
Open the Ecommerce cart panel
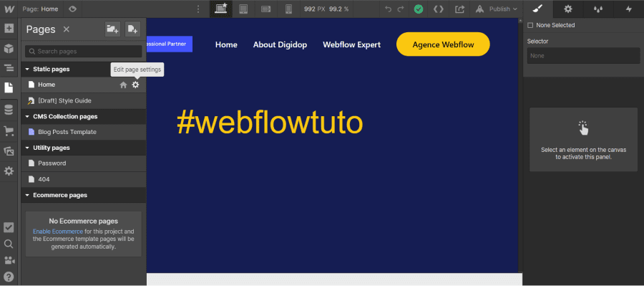[x=9, y=131]
